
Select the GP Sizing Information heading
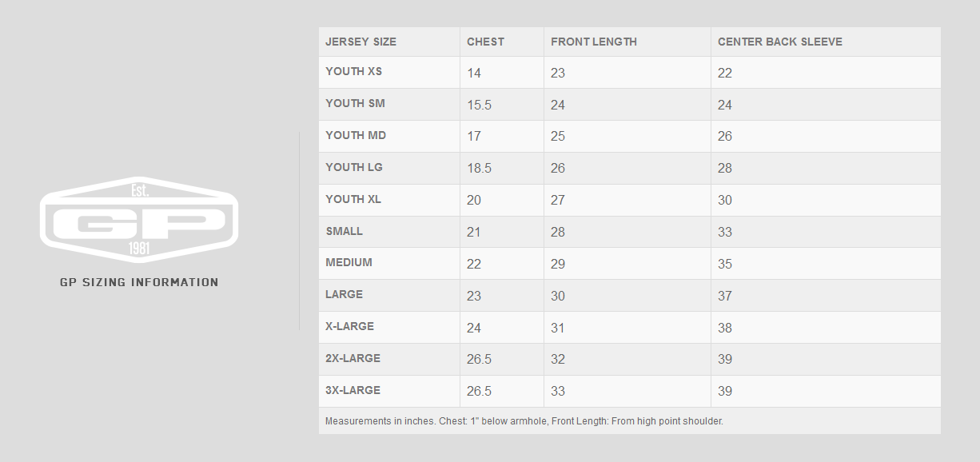pyautogui.click(x=139, y=282)
